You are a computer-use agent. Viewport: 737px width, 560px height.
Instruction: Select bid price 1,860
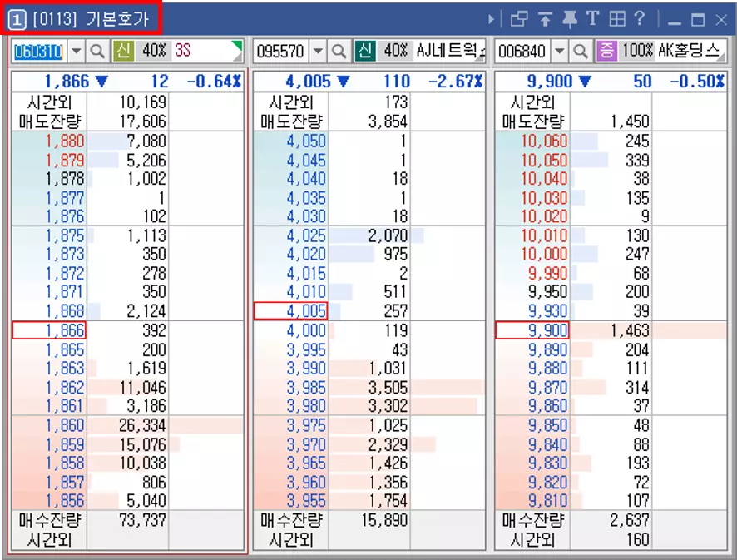pyautogui.click(x=65, y=425)
